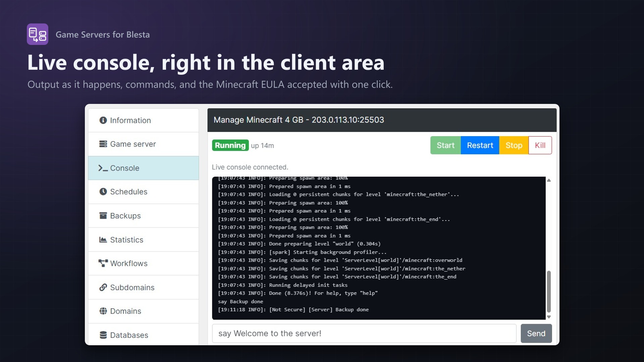The height and width of the screenshot is (362, 644).
Task: Click the Domains globe icon
Action: [x=103, y=311]
